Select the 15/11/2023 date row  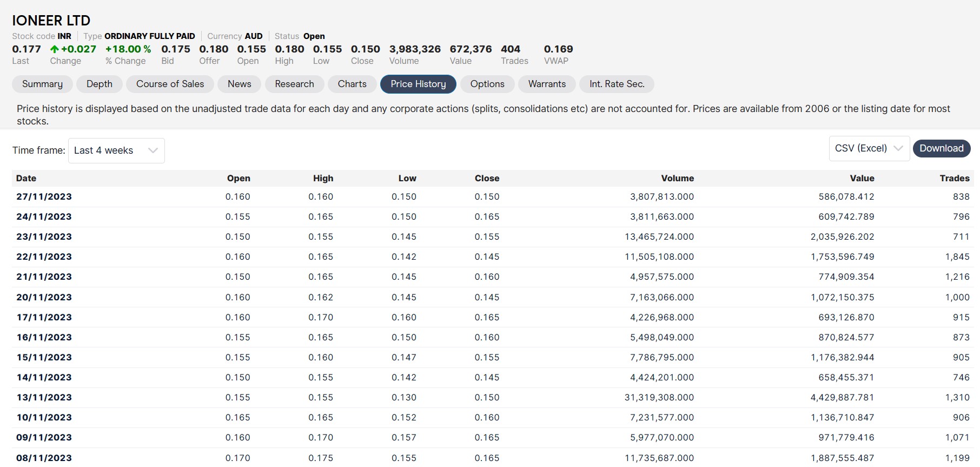(x=493, y=357)
